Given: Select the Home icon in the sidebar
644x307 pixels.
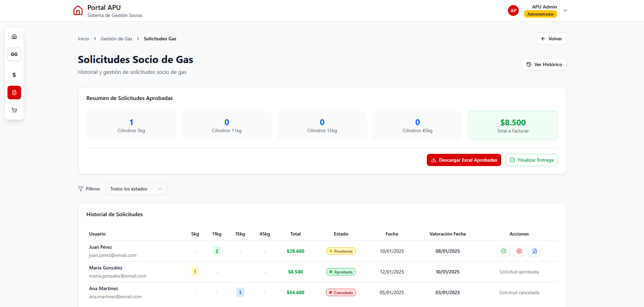Looking at the screenshot, I should pos(14,36).
